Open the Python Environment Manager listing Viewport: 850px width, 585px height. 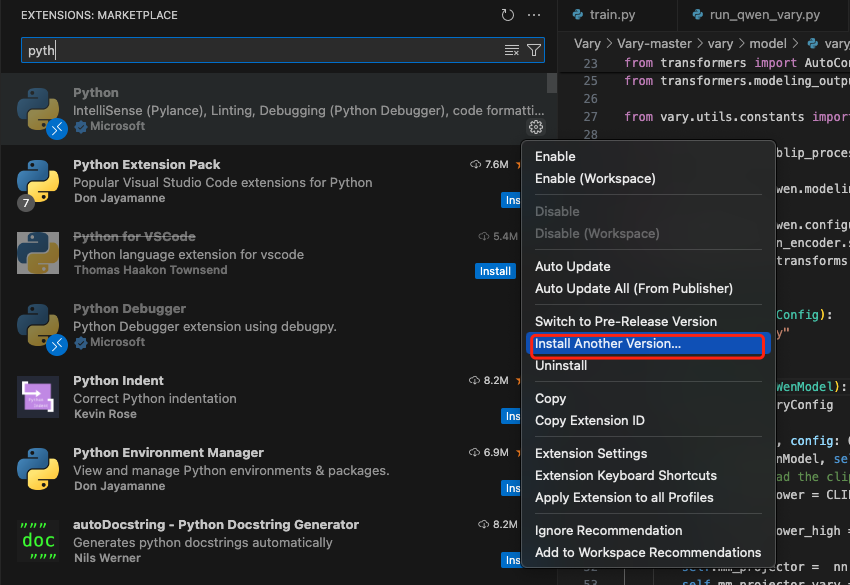168,453
